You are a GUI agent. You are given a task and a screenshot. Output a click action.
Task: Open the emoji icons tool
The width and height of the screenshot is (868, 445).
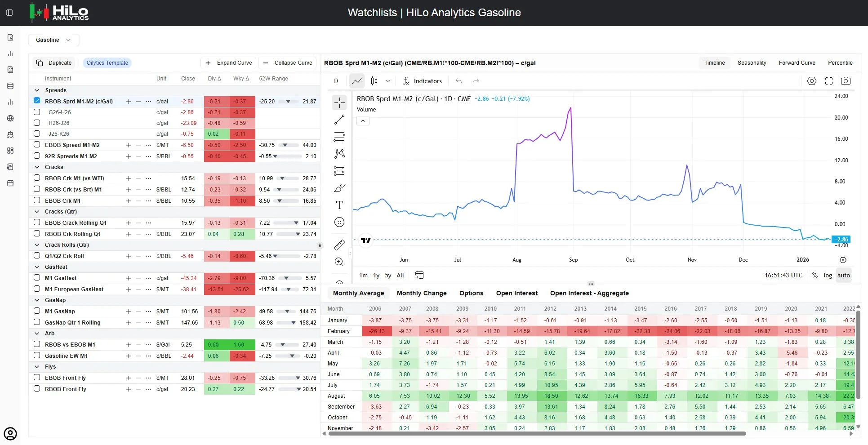point(339,222)
